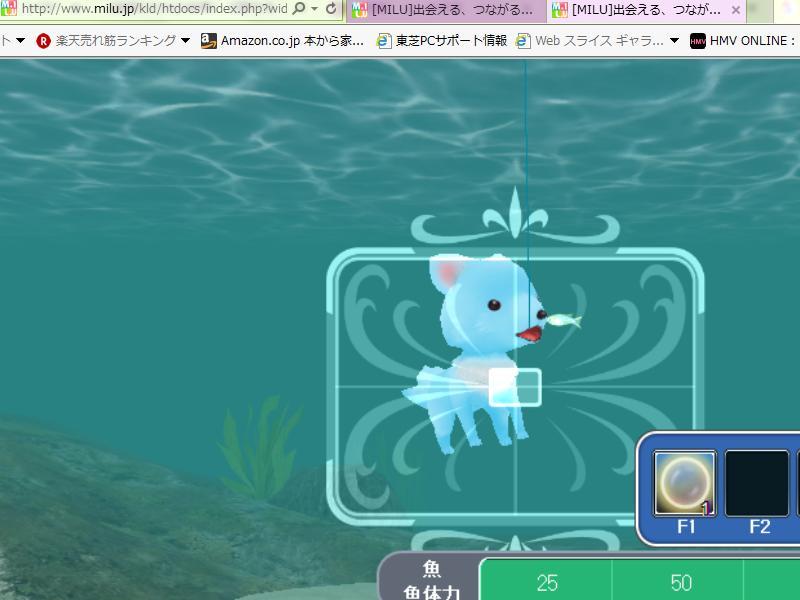Click the Web スライス ギャラリー page icon
This screenshot has height=600, width=800.
[x=523, y=41]
